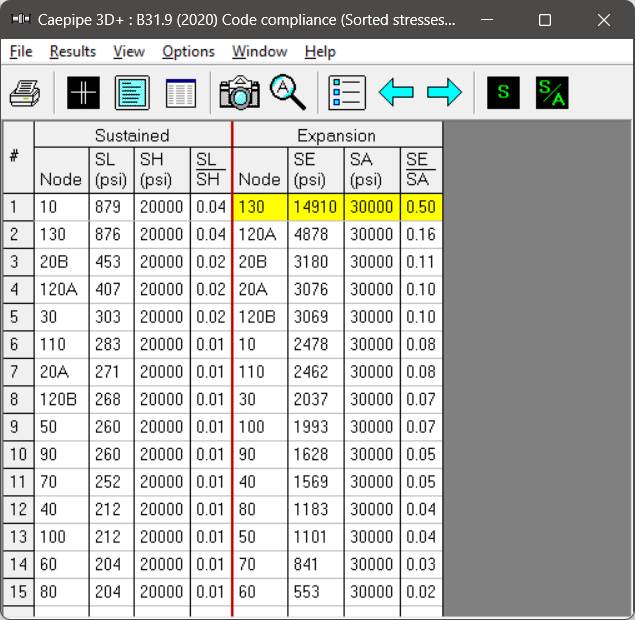Click SE value 1569
Screen dimensions: 635x620
point(315,482)
